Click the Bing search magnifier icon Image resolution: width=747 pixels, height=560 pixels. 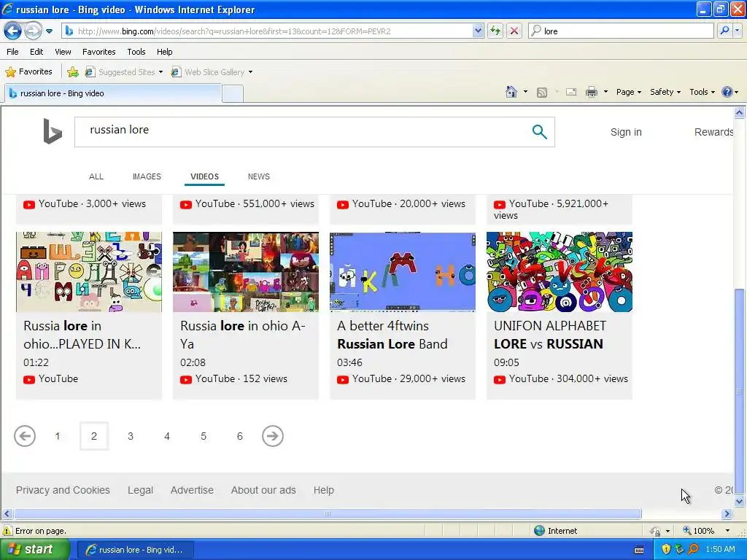(x=539, y=131)
